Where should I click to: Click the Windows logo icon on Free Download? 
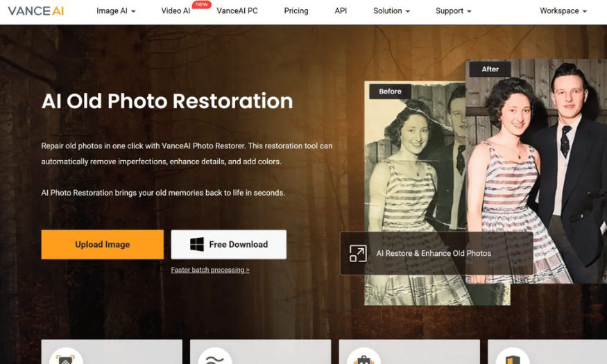pyautogui.click(x=196, y=245)
